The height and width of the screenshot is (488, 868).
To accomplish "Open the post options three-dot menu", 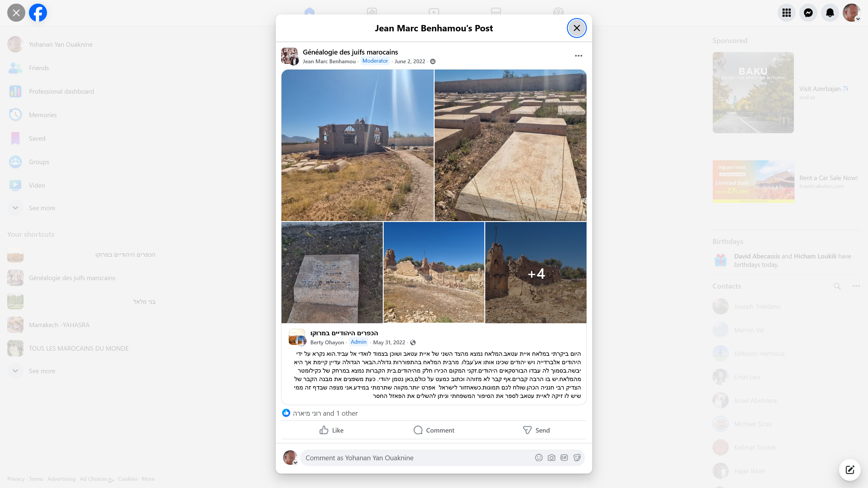I will (x=579, y=55).
